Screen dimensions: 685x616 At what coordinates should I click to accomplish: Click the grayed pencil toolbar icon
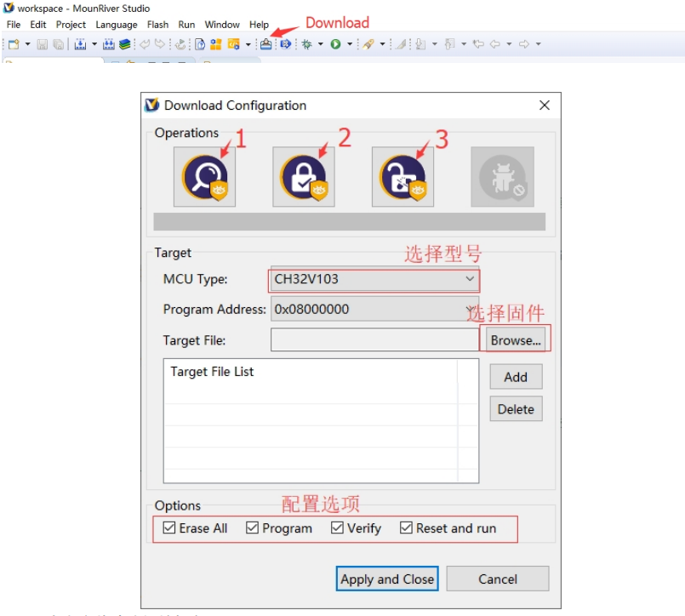click(401, 44)
